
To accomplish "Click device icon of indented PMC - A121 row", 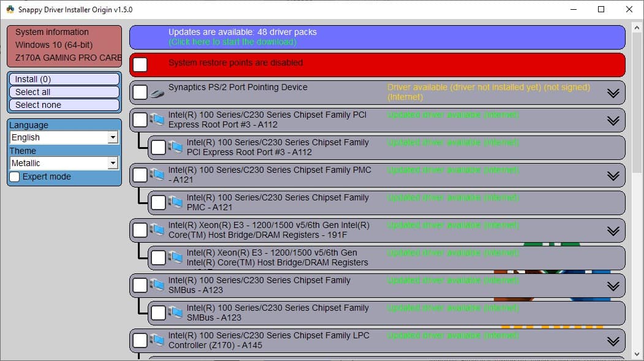I will pyautogui.click(x=175, y=202).
